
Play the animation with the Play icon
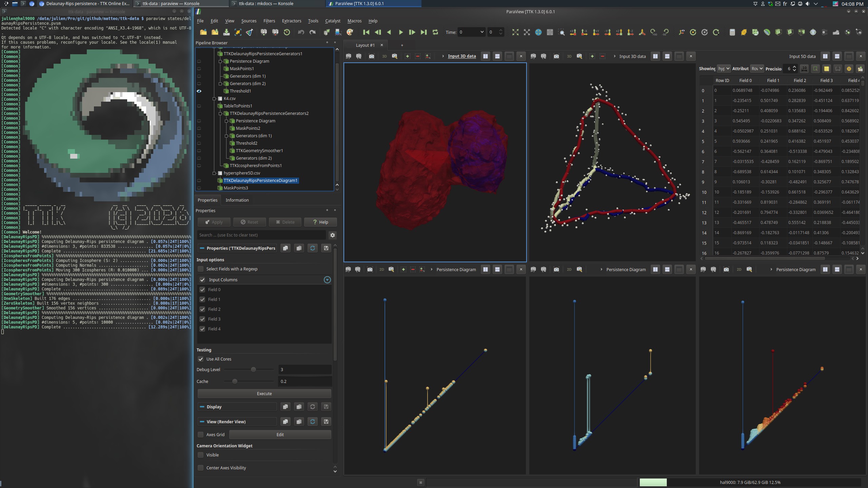[x=400, y=32]
